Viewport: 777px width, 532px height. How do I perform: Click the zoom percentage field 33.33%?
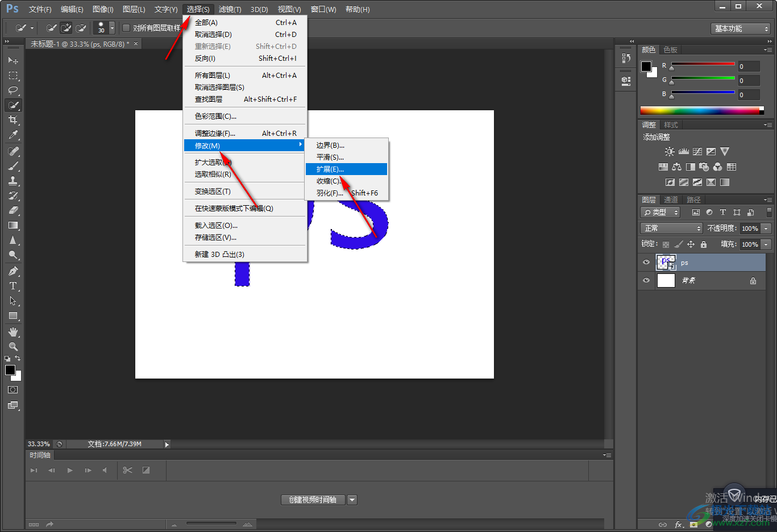[x=39, y=444]
